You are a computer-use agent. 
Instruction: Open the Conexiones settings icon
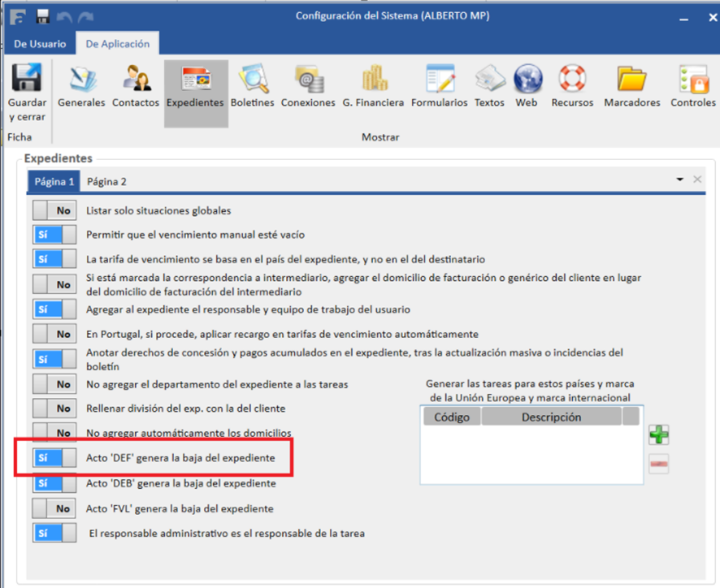click(308, 80)
